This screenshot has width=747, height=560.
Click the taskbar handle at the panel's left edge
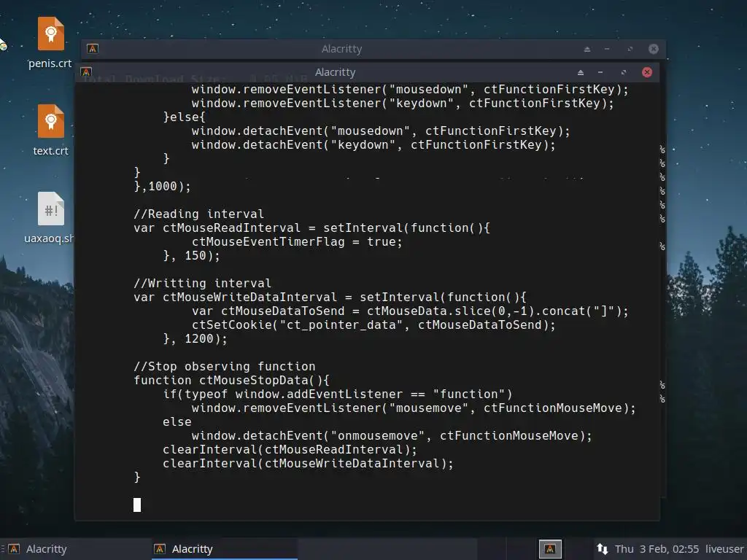pos(2,549)
